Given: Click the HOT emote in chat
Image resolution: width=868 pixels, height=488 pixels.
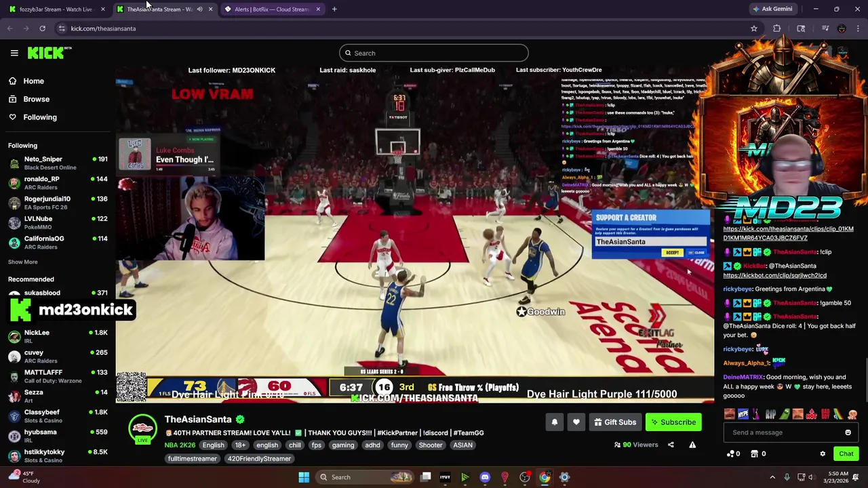Looking at the screenshot, I should pyautogui.click(x=811, y=414).
